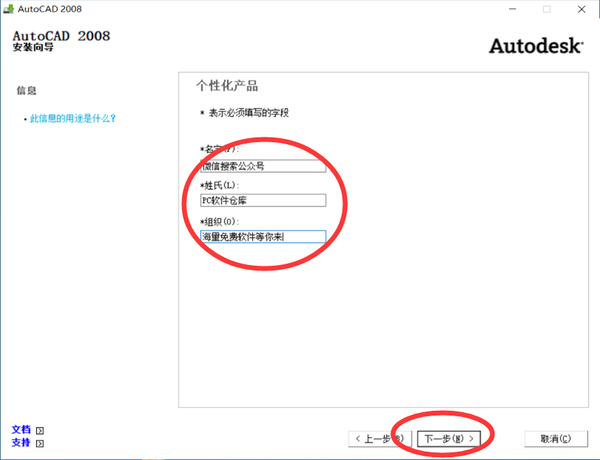Focus the 名字 input field

tap(263, 166)
